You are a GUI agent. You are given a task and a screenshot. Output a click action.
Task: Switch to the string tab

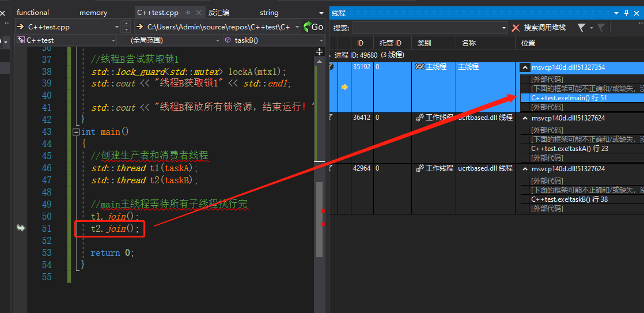(269, 12)
